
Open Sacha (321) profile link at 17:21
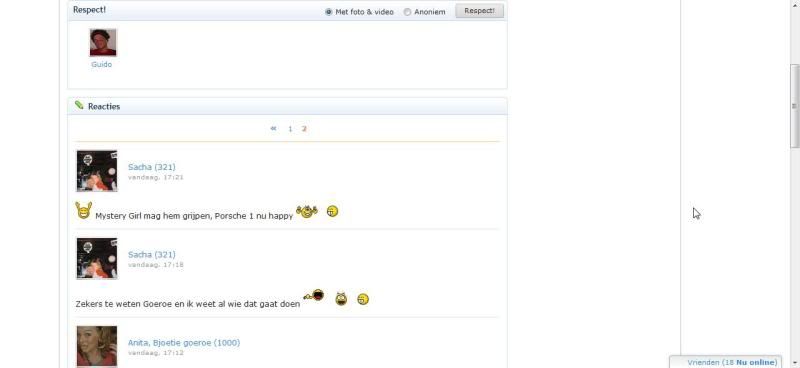click(152, 167)
